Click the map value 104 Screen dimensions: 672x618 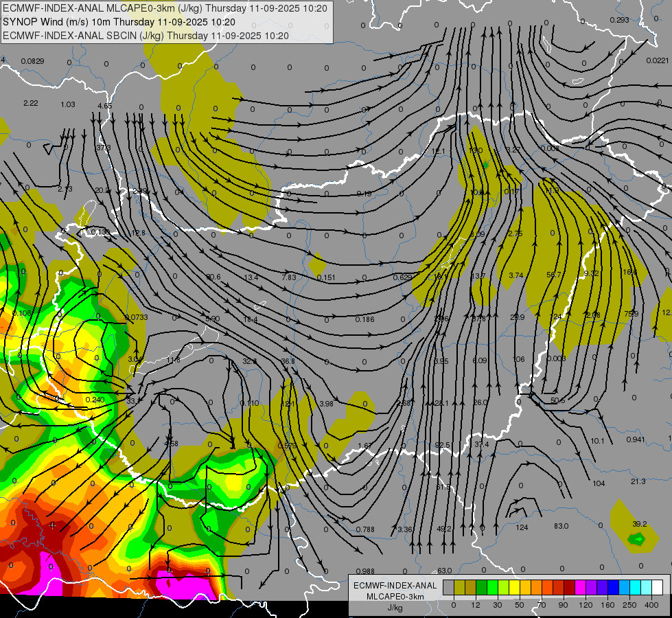pos(599,484)
